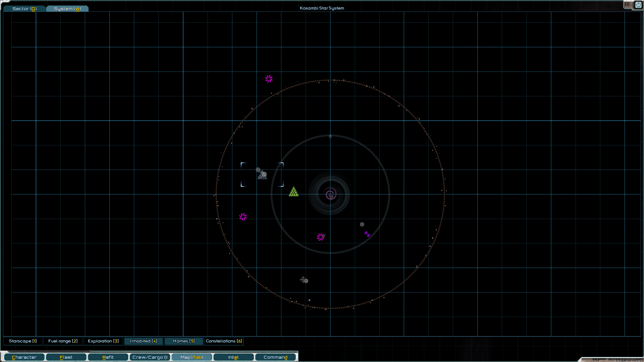Switch to the System [W] tab
The width and height of the screenshot is (644, 362).
pyautogui.click(x=67, y=9)
